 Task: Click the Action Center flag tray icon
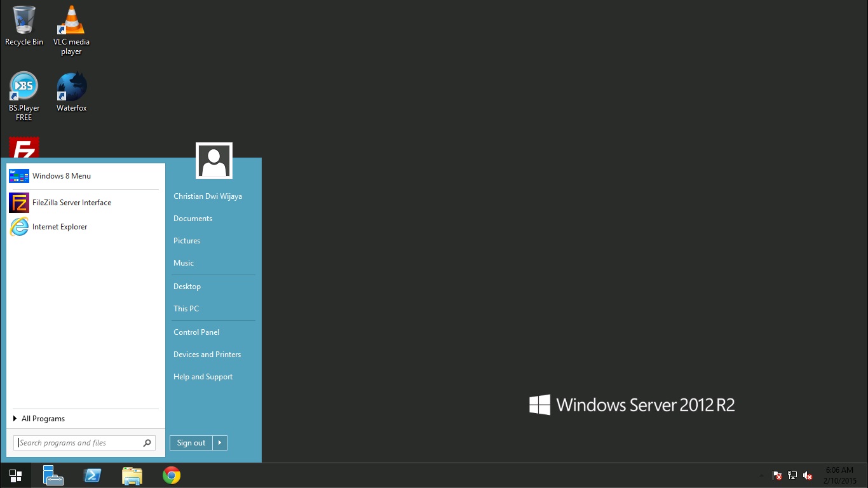[777, 475]
